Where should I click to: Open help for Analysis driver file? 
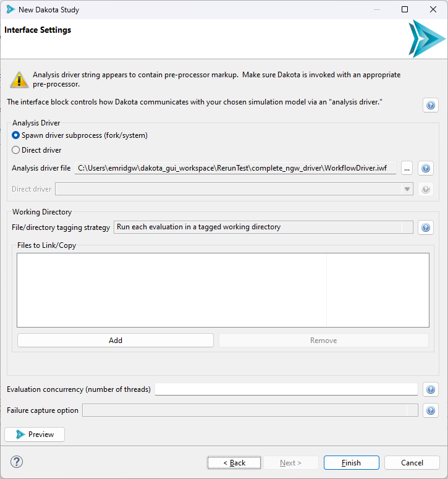(x=426, y=168)
